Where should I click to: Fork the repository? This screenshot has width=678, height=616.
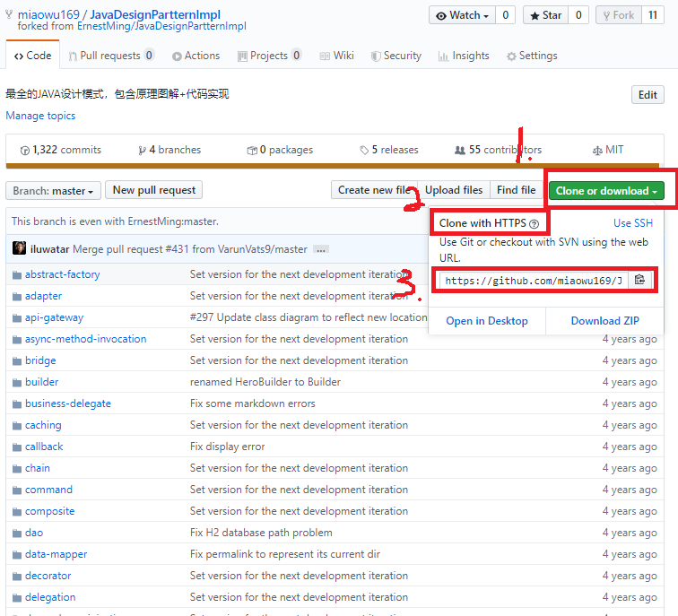pos(619,15)
